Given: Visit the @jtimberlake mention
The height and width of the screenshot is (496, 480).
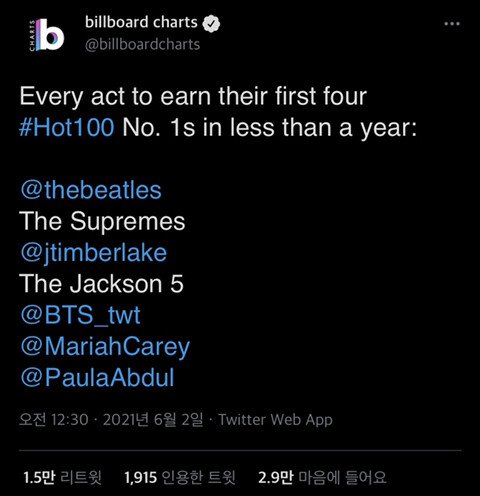Looking at the screenshot, I should [x=93, y=253].
